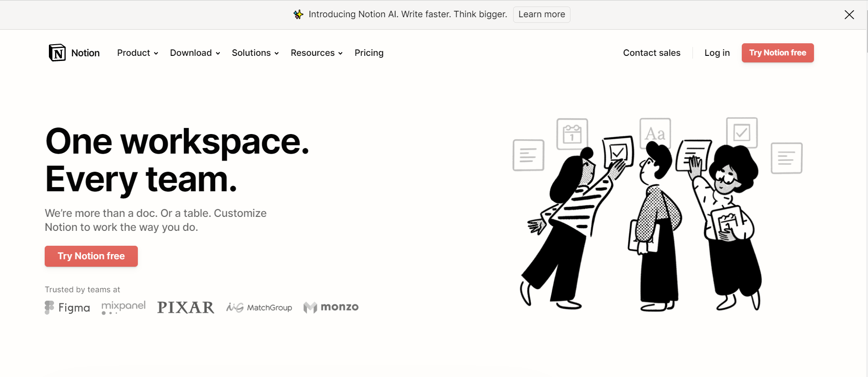Open the Download dropdown menu
Viewport: 868px width, 377px height.
pyautogui.click(x=195, y=53)
